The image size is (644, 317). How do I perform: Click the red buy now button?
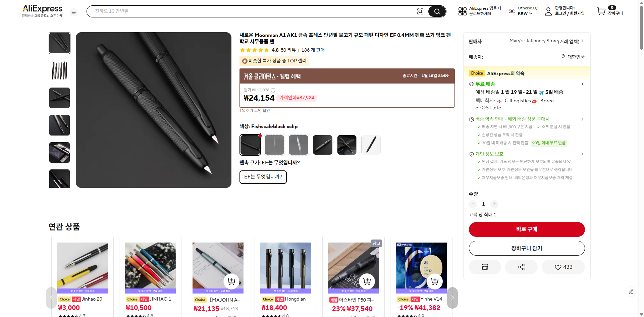click(x=527, y=229)
